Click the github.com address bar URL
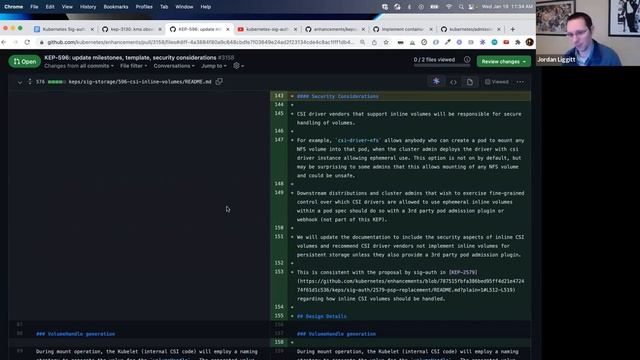The height and width of the screenshot is (360, 640). point(200,42)
